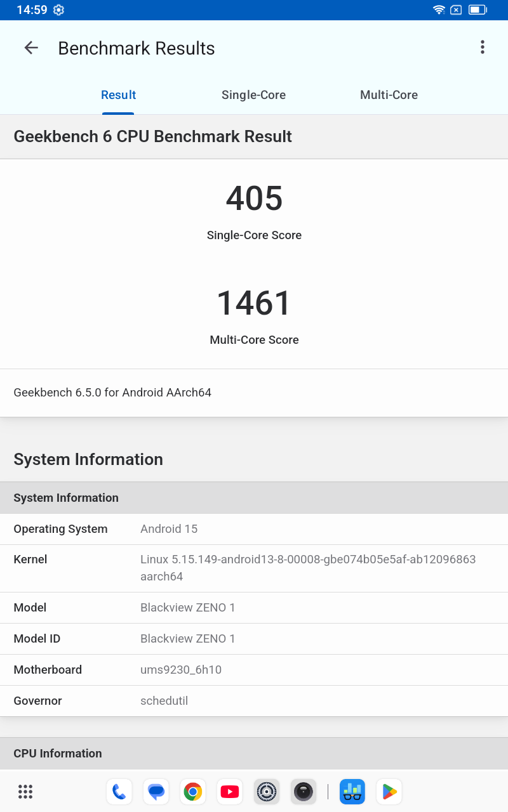Open the Messages app in the taskbar
Image resolution: width=508 pixels, height=812 pixels.
156,791
